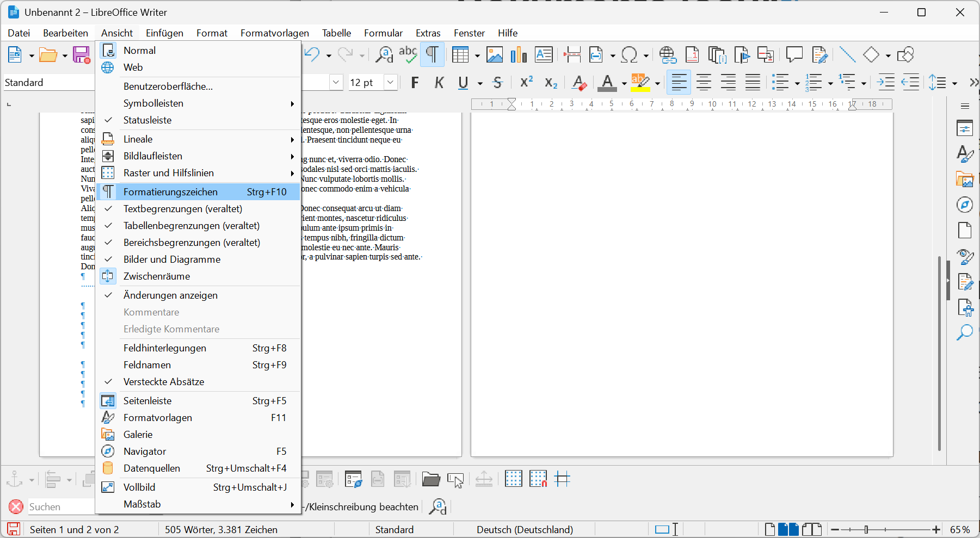Toggle Tabellenbegrenzungen (veraltet) option
Image resolution: width=980 pixels, height=538 pixels.
click(198, 226)
